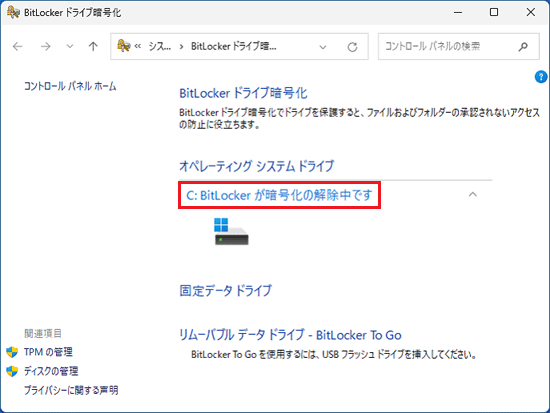Click the リムーバブル データ ドライブ - BitLocker To Go heading
The width and height of the screenshot is (550, 413).
click(x=290, y=335)
